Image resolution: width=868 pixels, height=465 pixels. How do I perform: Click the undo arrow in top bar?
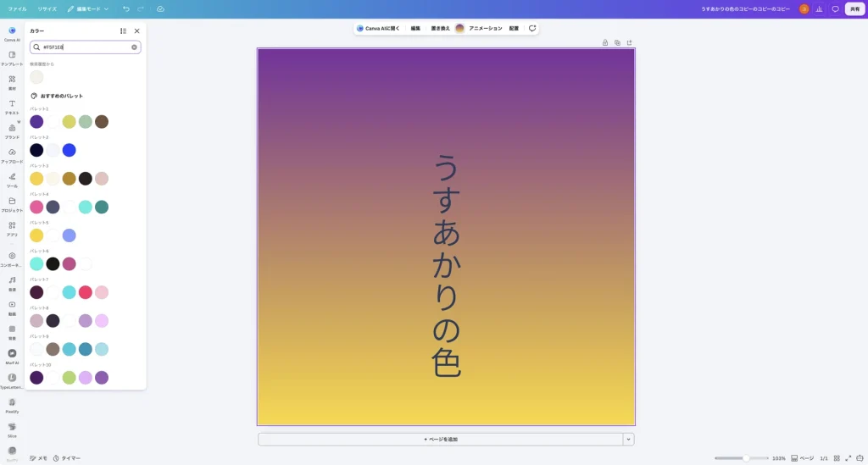pos(126,8)
